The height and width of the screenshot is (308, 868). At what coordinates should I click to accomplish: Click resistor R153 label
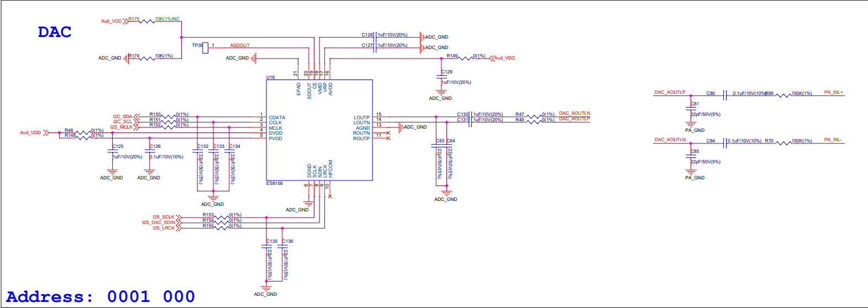[x=208, y=215]
